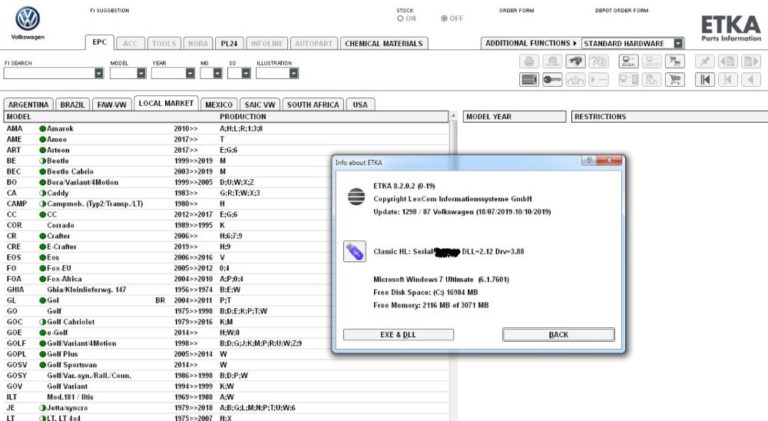The width and height of the screenshot is (768, 421).
Task: Click the Production column header
Action: [x=243, y=117]
